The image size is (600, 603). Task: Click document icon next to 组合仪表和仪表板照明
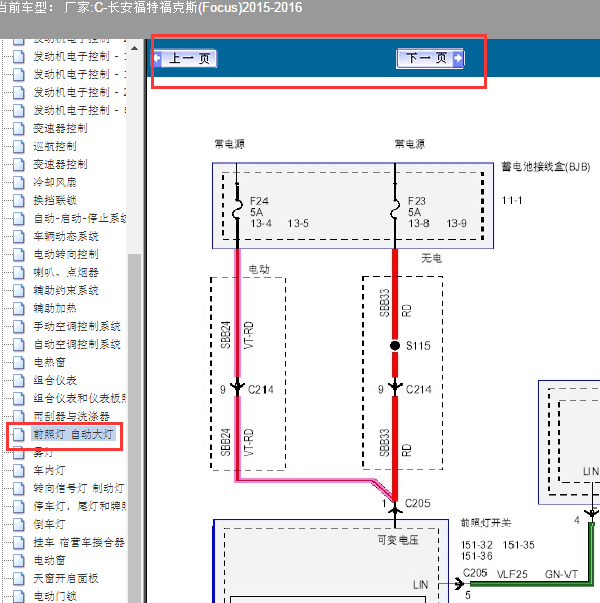(18, 398)
